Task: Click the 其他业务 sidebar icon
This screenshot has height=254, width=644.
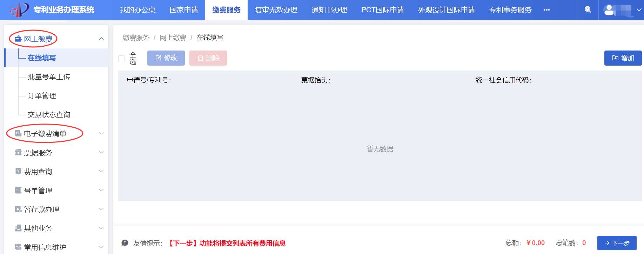Action: point(18,228)
